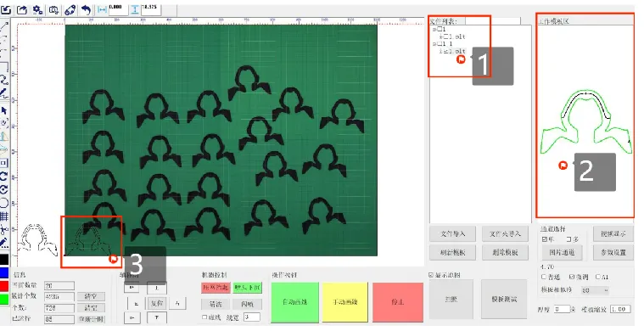Click the camera capture icon in toolbar
The width and height of the screenshot is (644, 331).
tap(53, 10)
